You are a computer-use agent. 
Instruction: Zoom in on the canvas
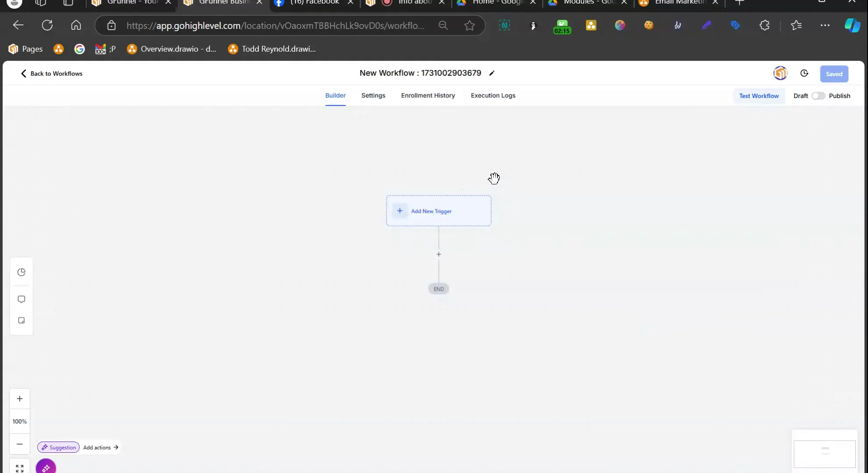(20, 399)
